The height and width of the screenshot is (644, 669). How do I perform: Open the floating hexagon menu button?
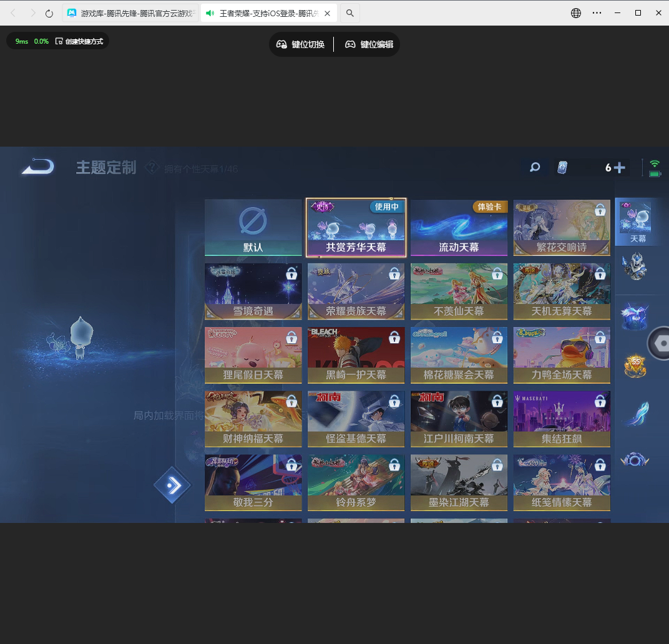pyautogui.click(x=660, y=343)
